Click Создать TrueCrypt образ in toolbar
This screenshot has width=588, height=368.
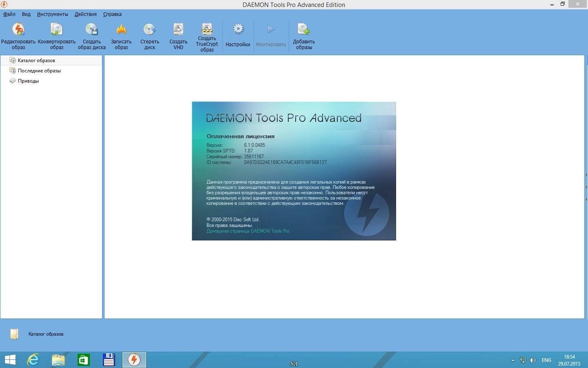[207, 37]
